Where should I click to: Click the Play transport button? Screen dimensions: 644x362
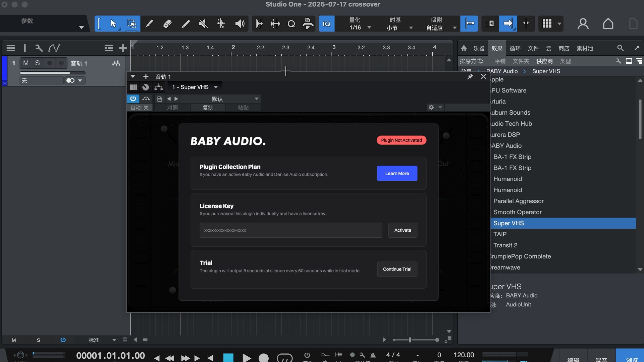247,358
